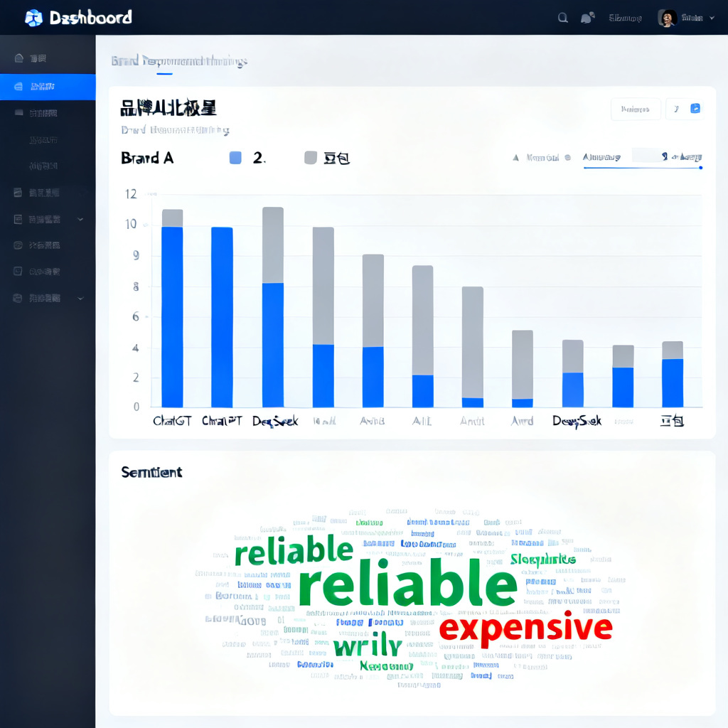This screenshot has height=728, width=728.
Task: Click the round eye-like icon in the sidebar
Action: (x=18, y=245)
